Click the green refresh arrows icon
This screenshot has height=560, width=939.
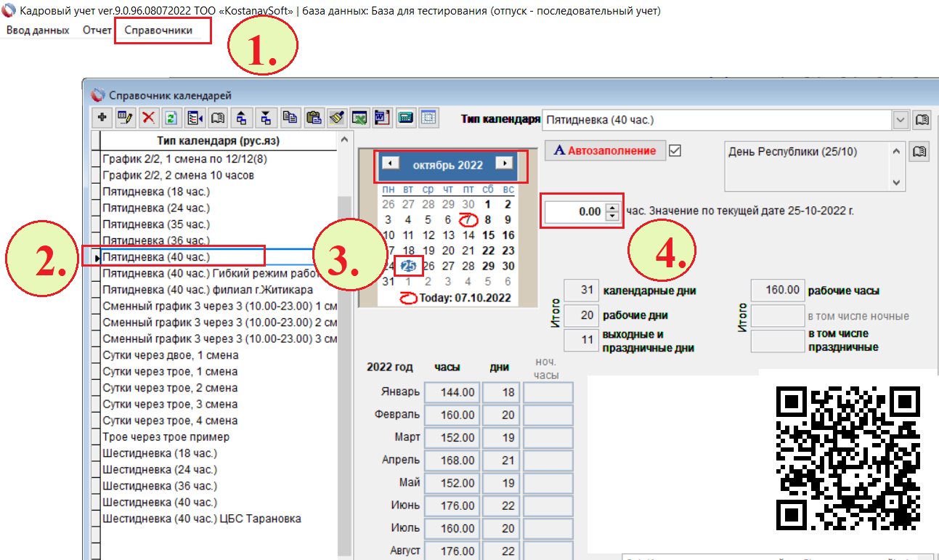pos(171,117)
